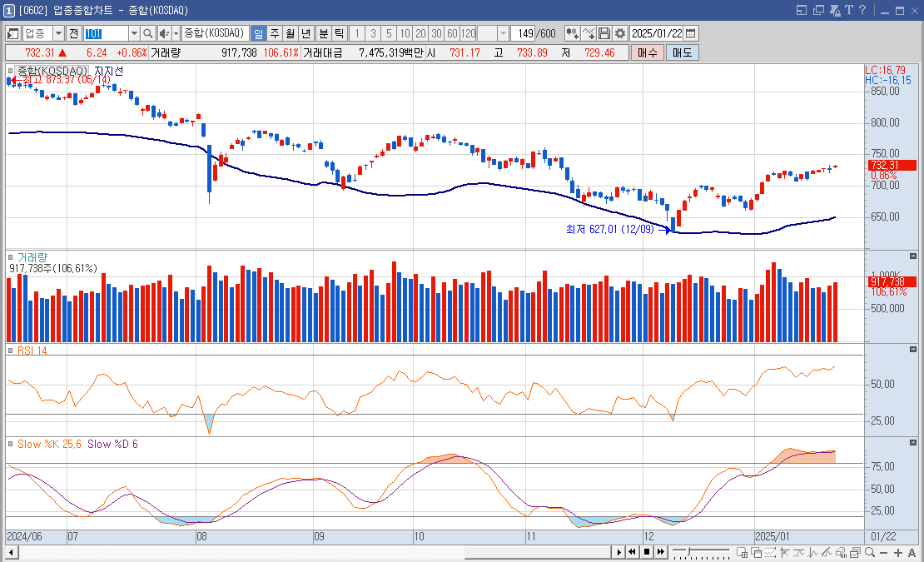Image resolution: width=924 pixels, height=562 pixels.
Task: Select the 주 (weekly) period
Action: coord(274,33)
